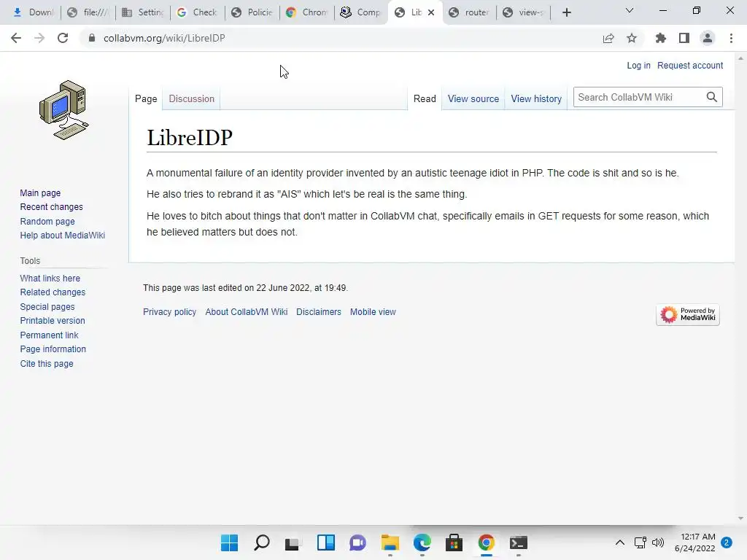Open Microsoft Store from taskbar

click(x=454, y=542)
